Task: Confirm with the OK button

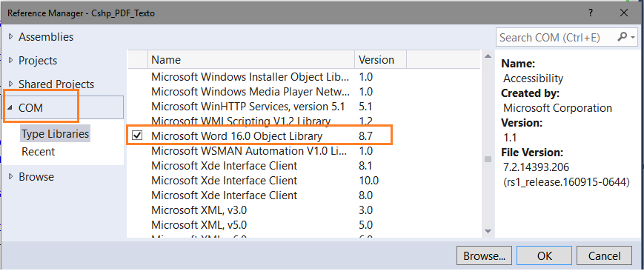Action: click(544, 256)
